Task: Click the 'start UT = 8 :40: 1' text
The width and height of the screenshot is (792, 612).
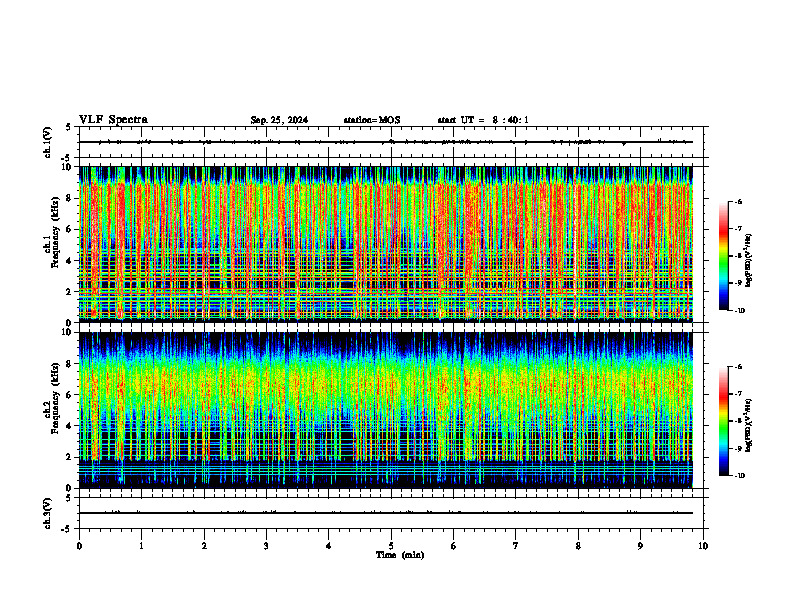Action: [483, 120]
